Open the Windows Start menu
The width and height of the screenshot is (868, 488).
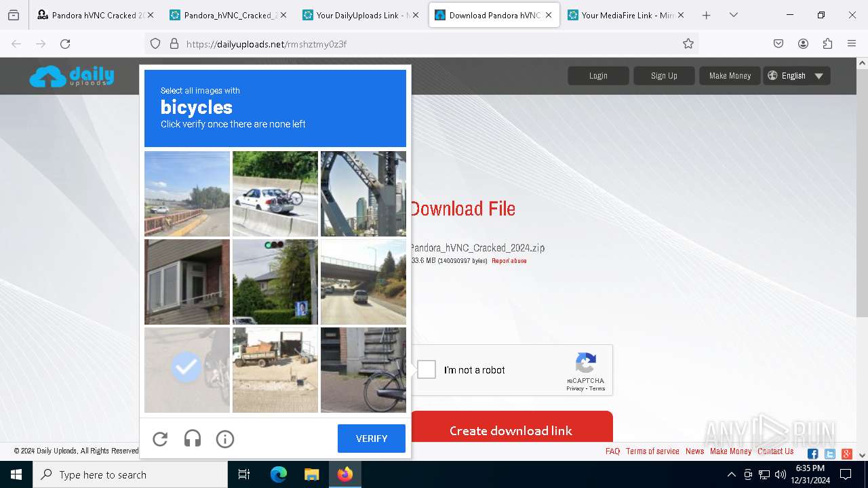click(16, 474)
